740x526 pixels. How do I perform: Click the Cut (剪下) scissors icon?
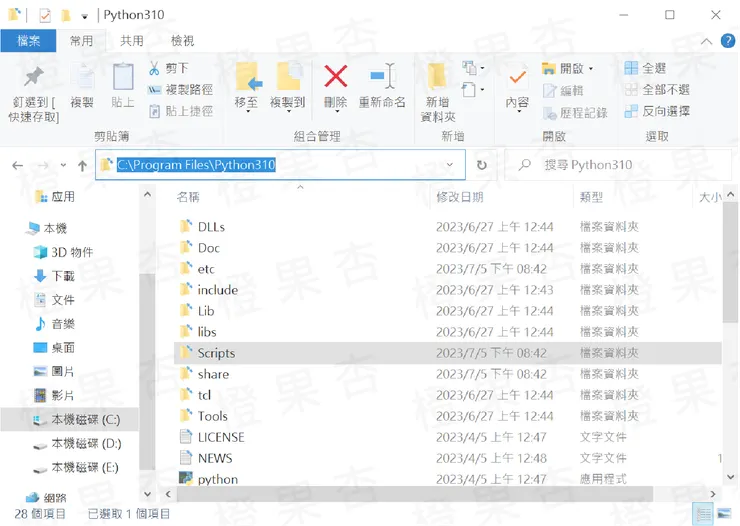tap(154, 68)
